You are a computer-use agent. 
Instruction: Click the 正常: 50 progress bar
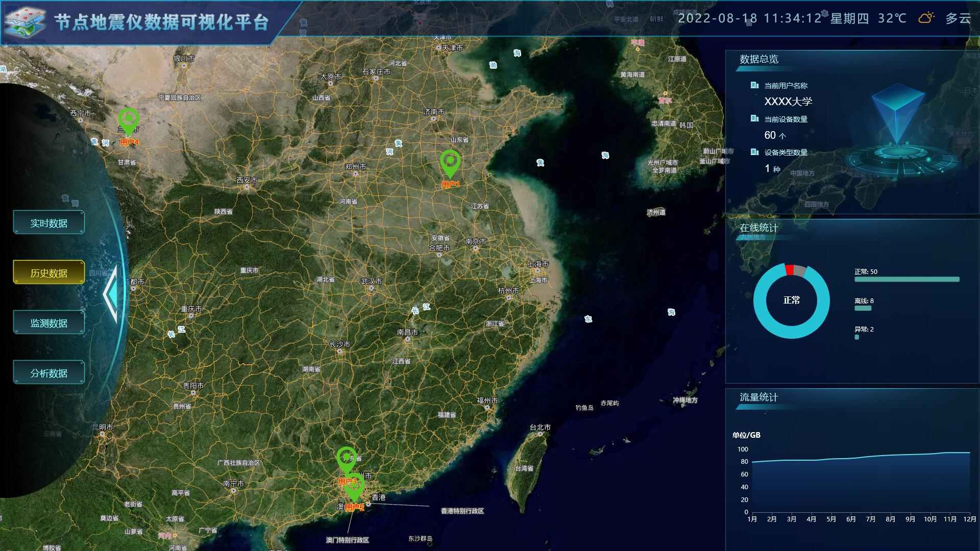tap(907, 280)
